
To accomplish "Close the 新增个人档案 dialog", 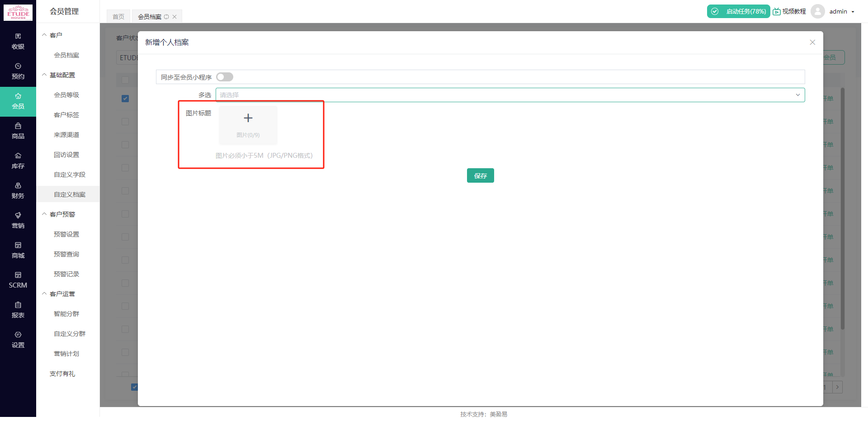I will (x=812, y=43).
